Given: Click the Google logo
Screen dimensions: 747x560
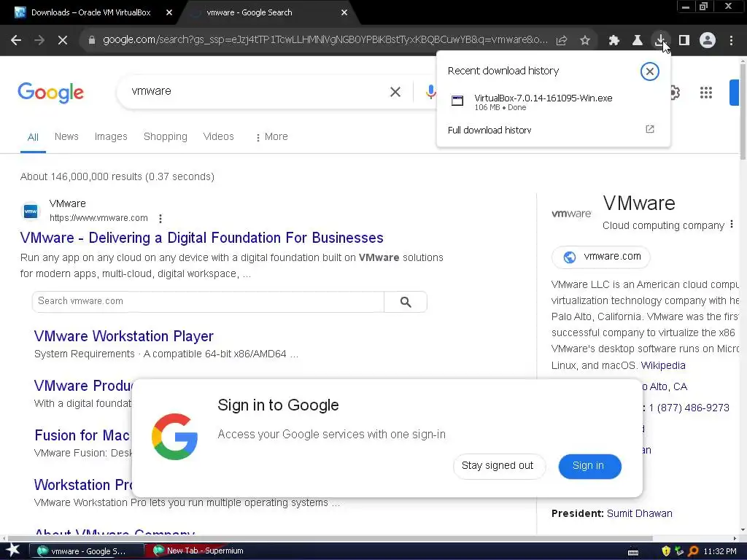Looking at the screenshot, I should 50,93.
